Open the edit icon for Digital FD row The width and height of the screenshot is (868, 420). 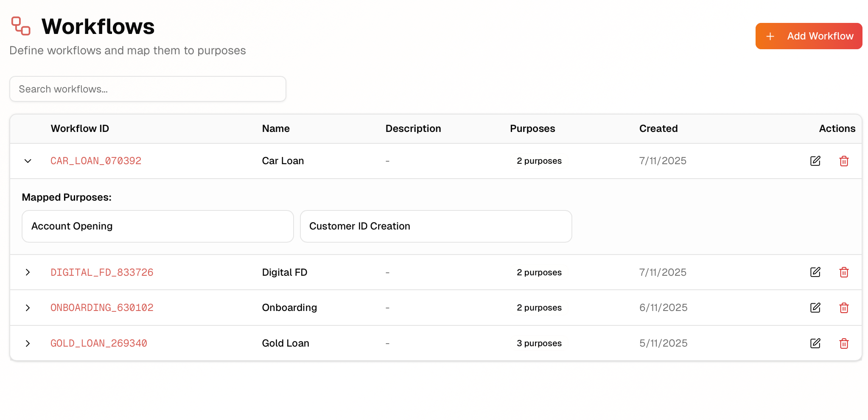point(815,272)
